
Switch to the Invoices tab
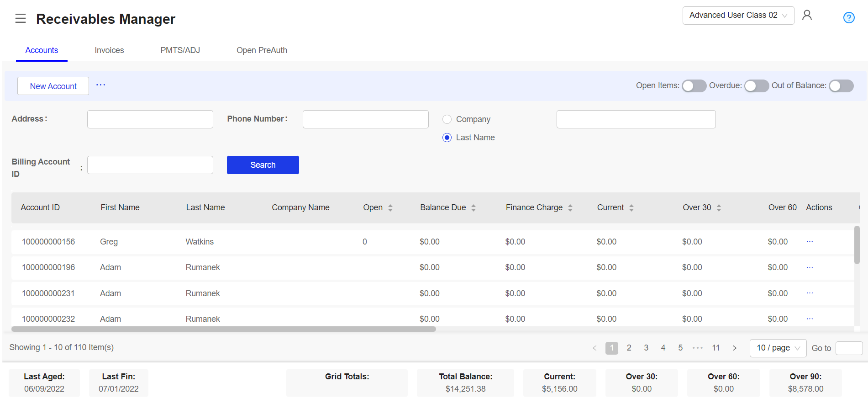(x=109, y=50)
